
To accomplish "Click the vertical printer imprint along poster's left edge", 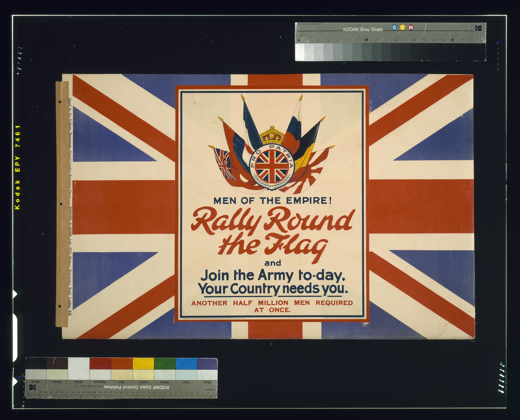I will pos(70,207).
